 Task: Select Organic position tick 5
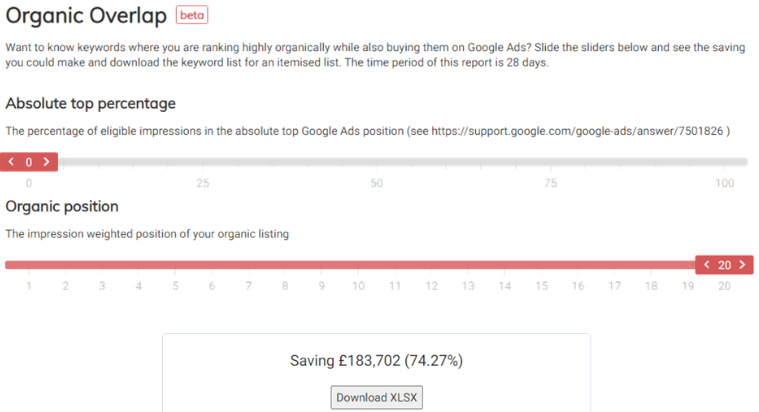(x=175, y=286)
